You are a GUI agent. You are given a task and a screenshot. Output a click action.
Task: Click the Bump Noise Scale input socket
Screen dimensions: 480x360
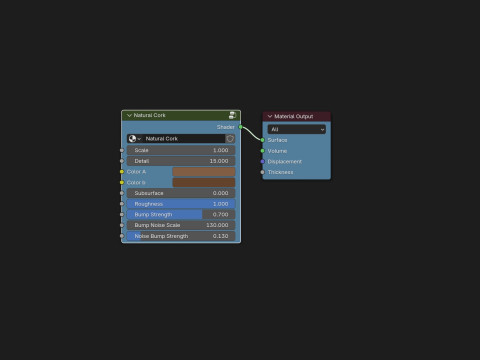[x=122, y=225]
